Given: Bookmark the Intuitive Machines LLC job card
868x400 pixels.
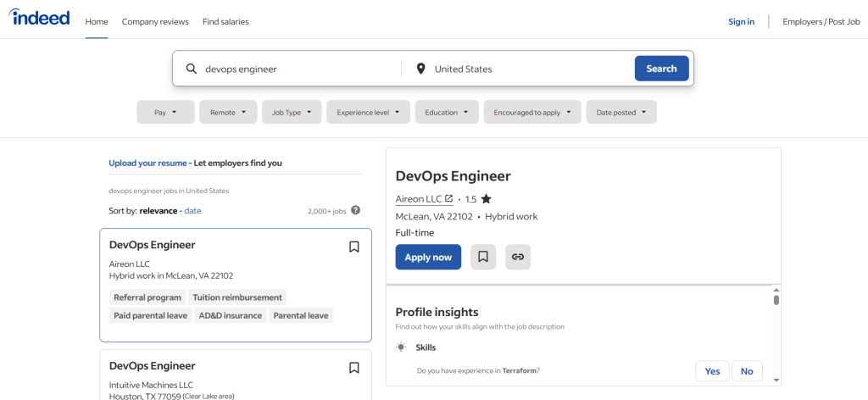Looking at the screenshot, I should point(354,367).
